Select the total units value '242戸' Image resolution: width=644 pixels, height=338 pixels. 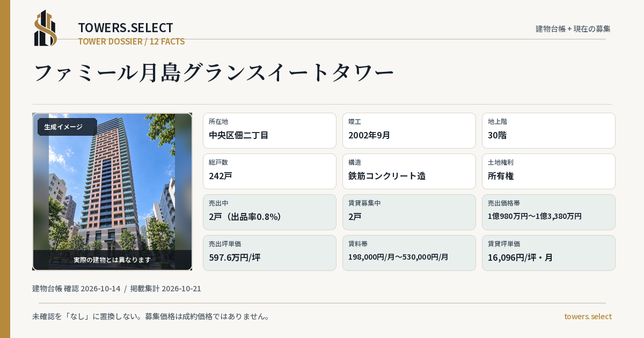pos(221,176)
